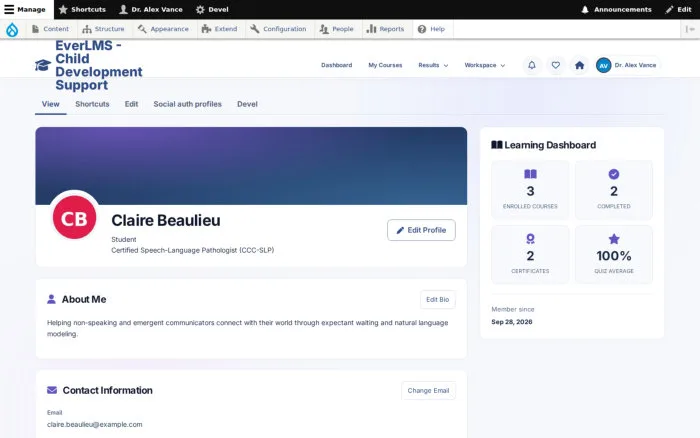Open the Content admin menu
Image resolution: width=700 pixels, height=438 pixels.
tap(50, 29)
